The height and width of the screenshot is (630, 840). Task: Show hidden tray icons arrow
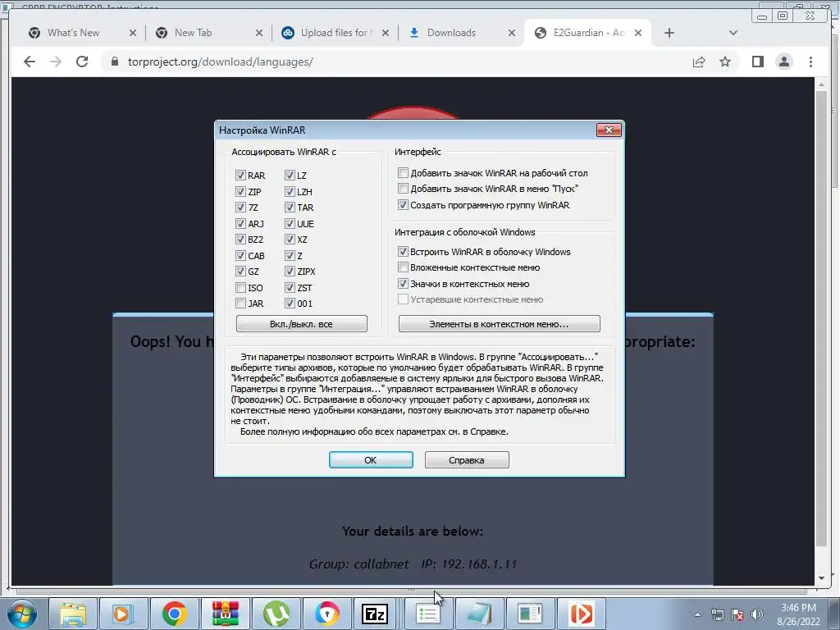click(697, 614)
